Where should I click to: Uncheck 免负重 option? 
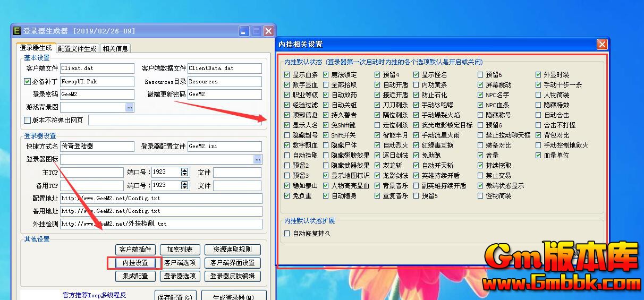click(287, 196)
